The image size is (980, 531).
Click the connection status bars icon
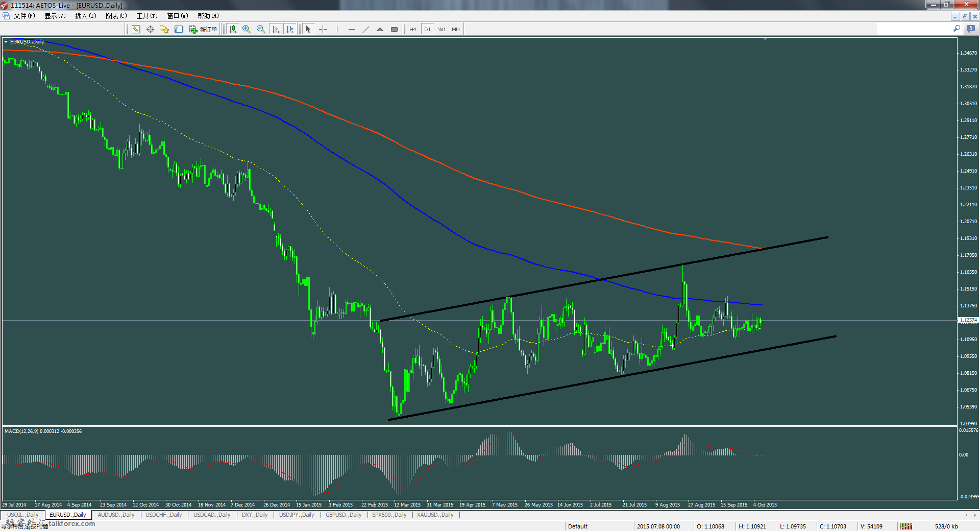[906, 526]
